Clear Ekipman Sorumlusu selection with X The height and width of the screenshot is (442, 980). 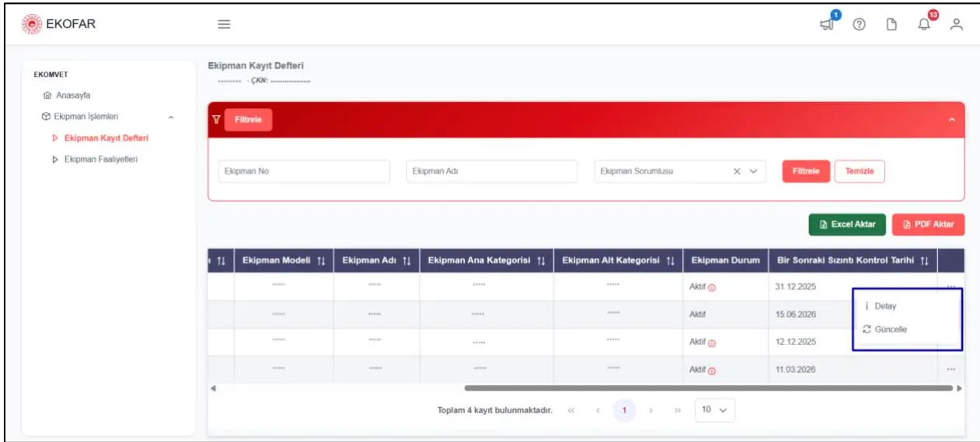[737, 172]
